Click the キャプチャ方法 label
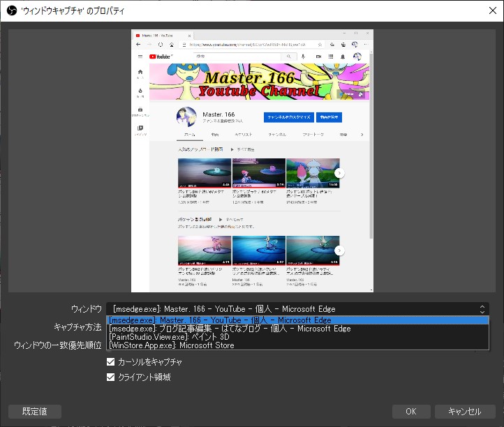504x427 pixels. point(77,327)
